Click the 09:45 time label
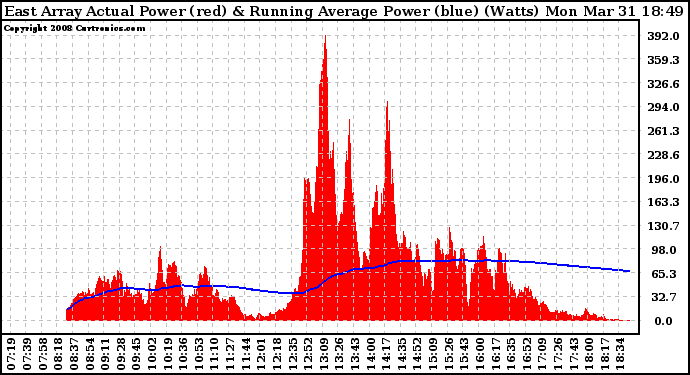Screen dimensions: 690x375 point(136,354)
